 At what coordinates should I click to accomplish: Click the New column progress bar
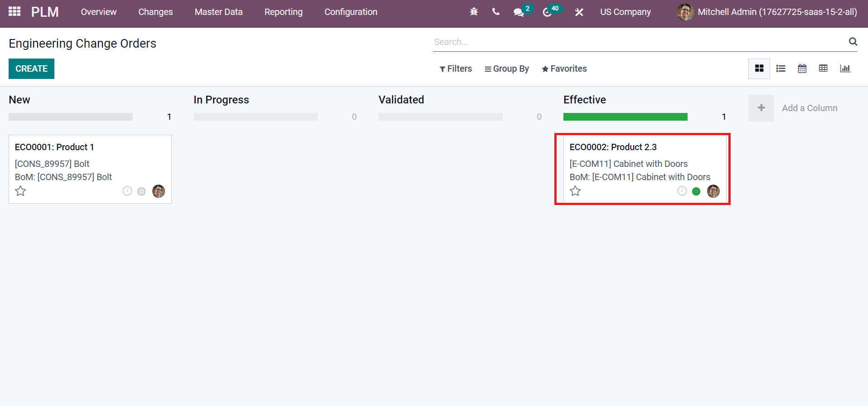[x=71, y=117]
